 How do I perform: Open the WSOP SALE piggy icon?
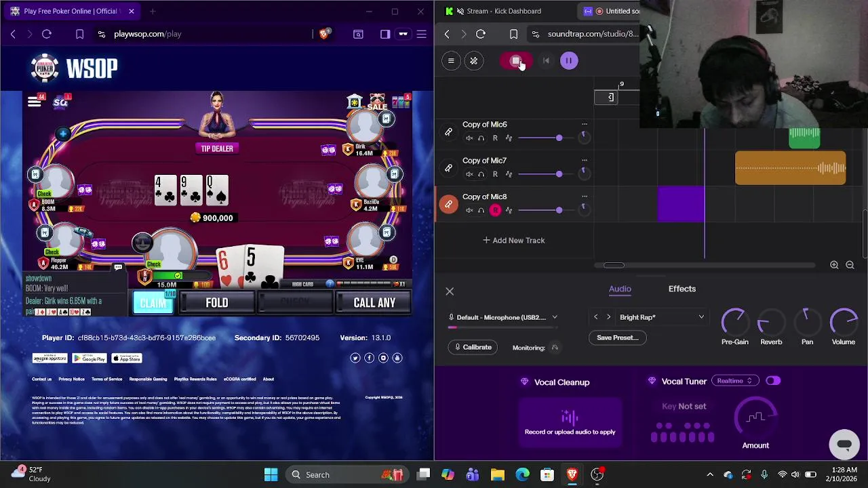pos(377,102)
